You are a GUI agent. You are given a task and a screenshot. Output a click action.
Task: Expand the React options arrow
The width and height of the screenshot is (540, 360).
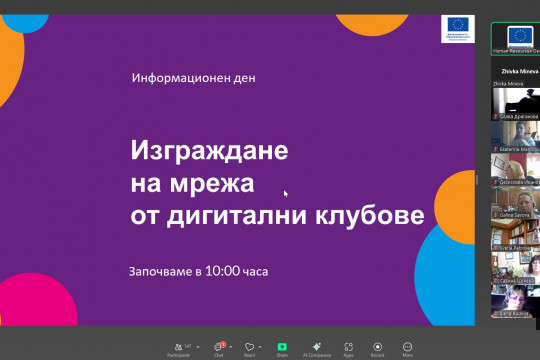pyautogui.click(x=260, y=347)
